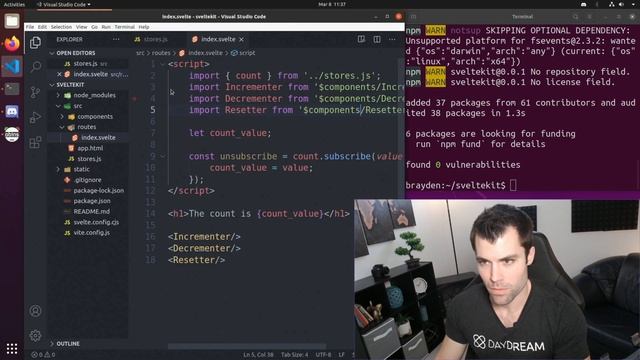Open the Edit menu
Screen dimensions: 640x360
(x=42, y=27)
